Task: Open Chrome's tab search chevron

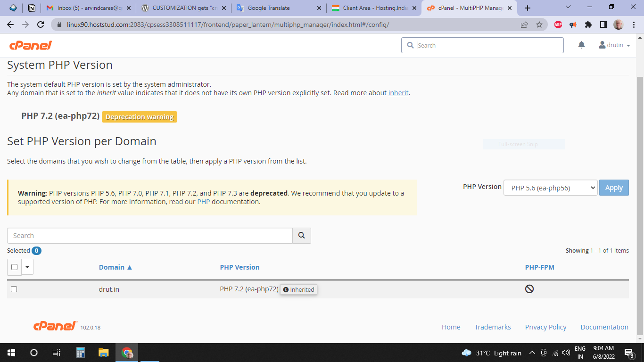Action: pyautogui.click(x=568, y=7)
